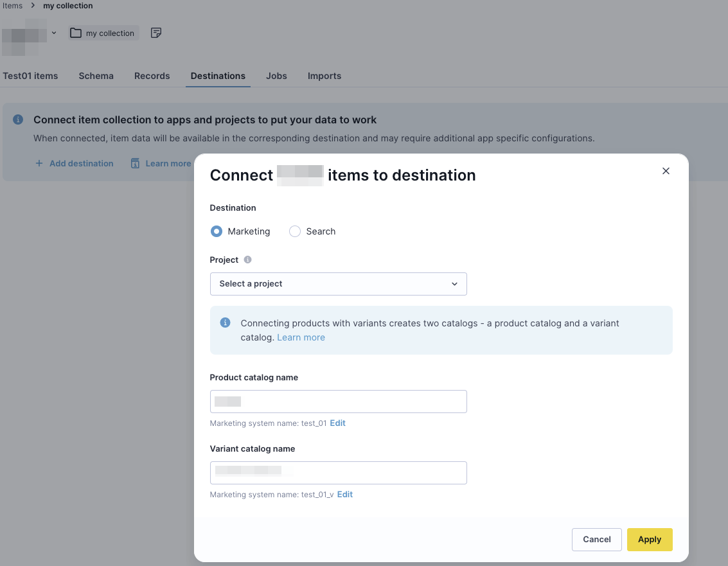
Task: Edit the test_01_v marketing system name
Action: (344, 495)
